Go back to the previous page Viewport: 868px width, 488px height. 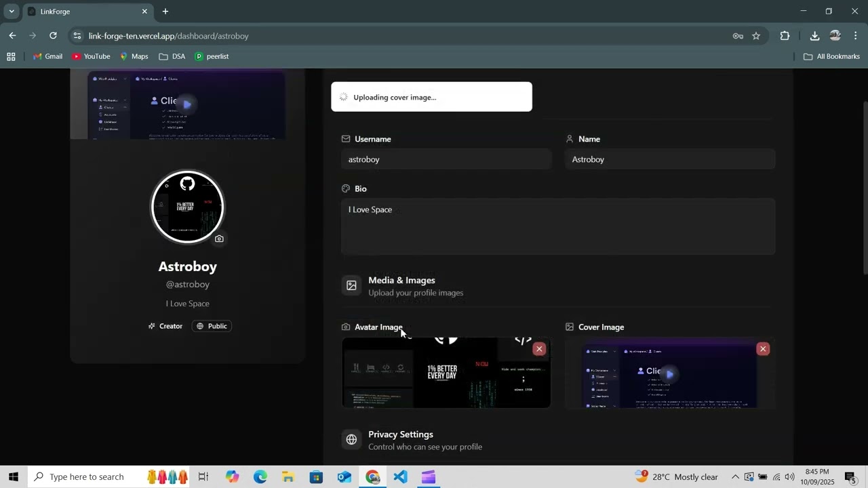click(12, 36)
